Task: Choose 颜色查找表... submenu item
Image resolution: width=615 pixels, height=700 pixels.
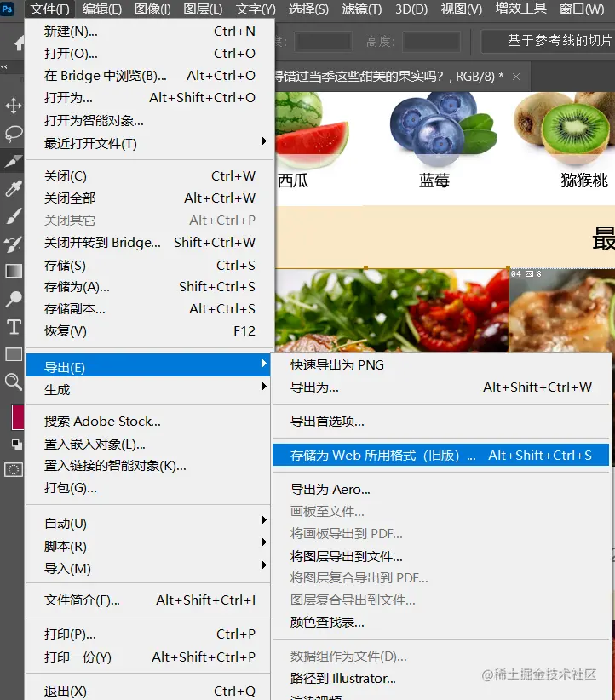Action: click(x=441, y=622)
